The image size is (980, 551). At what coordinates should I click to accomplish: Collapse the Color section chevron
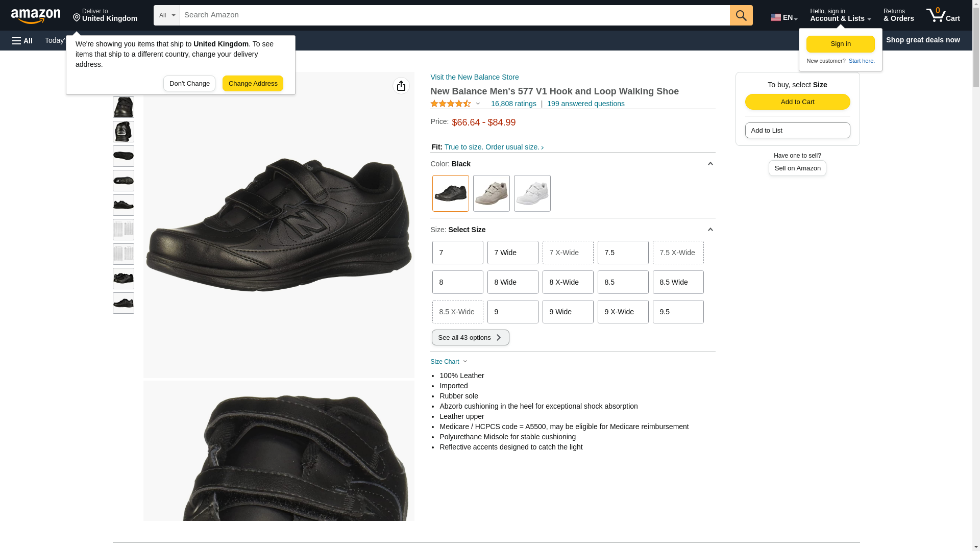tap(710, 164)
